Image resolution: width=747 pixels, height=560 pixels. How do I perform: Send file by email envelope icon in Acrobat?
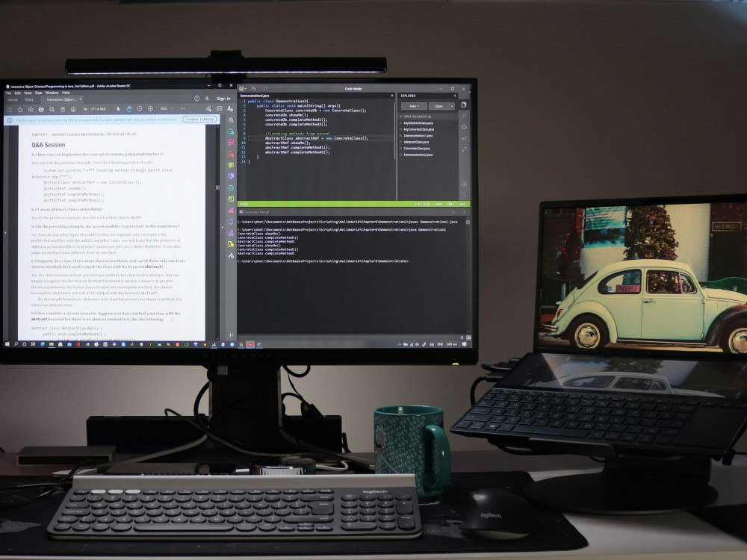point(219,109)
